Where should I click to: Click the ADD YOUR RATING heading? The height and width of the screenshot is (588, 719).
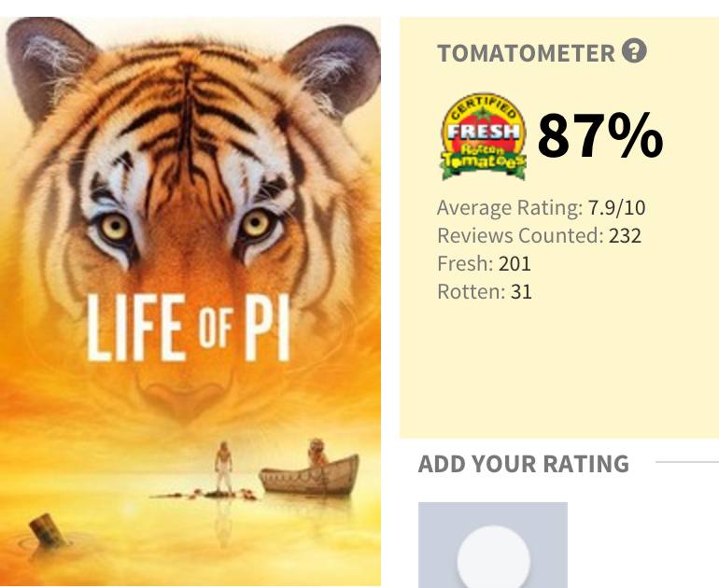[523, 464]
